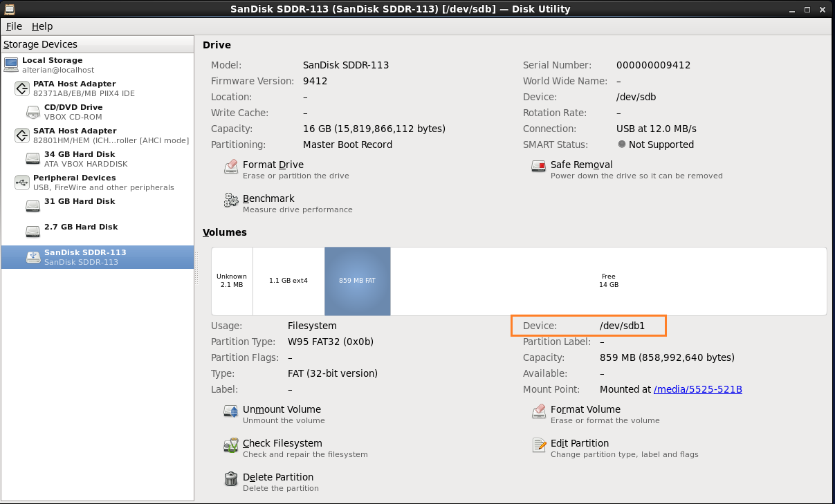
Task: Select SanDisk SDDR-113 in Storage Devices
Action: pos(98,257)
